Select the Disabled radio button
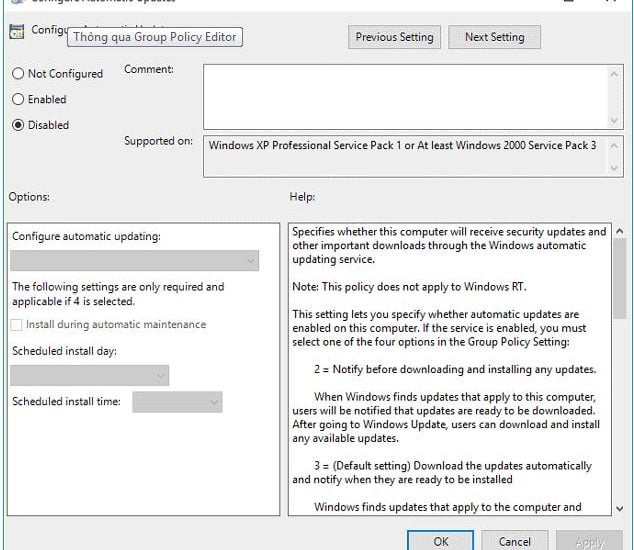The image size is (634, 550). click(18, 126)
